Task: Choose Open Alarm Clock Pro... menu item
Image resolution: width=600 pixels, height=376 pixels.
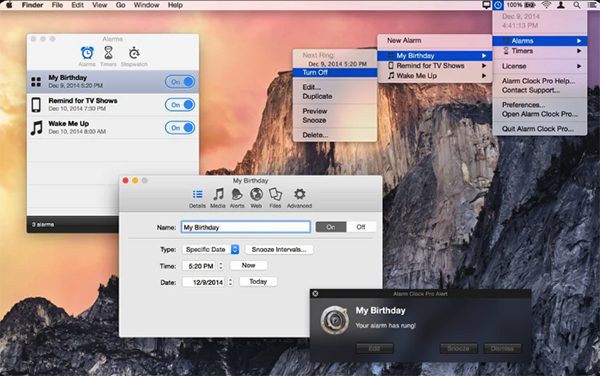Action: [x=540, y=114]
